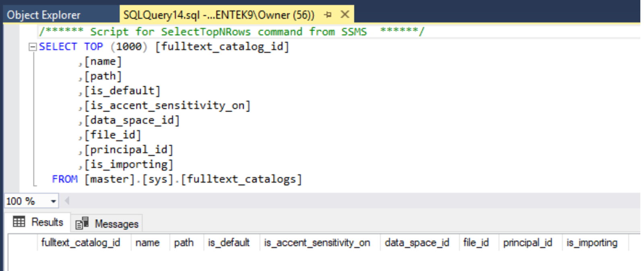The image size is (644, 271).
Task: Click the results grid select-all corner cell
Action: [x=23, y=243]
